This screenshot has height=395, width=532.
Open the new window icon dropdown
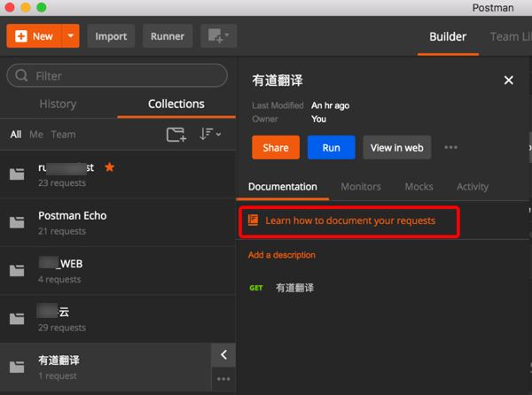tap(218, 36)
